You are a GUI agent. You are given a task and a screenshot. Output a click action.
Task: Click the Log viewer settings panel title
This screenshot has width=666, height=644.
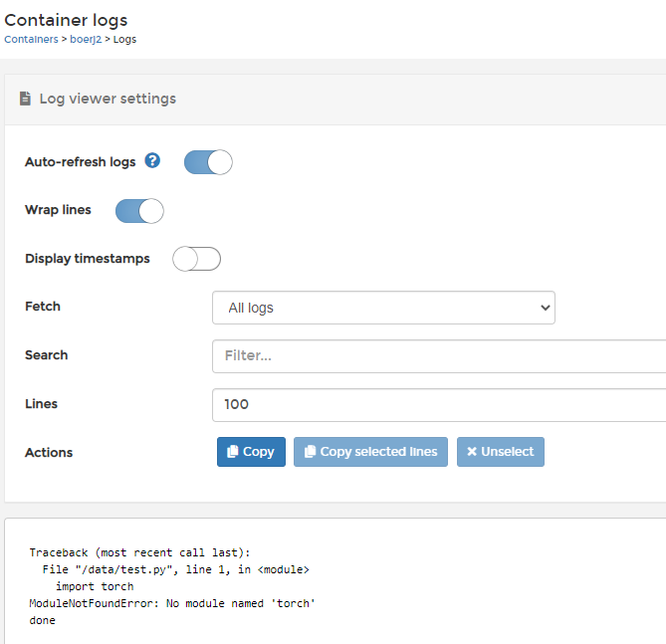coord(108,99)
